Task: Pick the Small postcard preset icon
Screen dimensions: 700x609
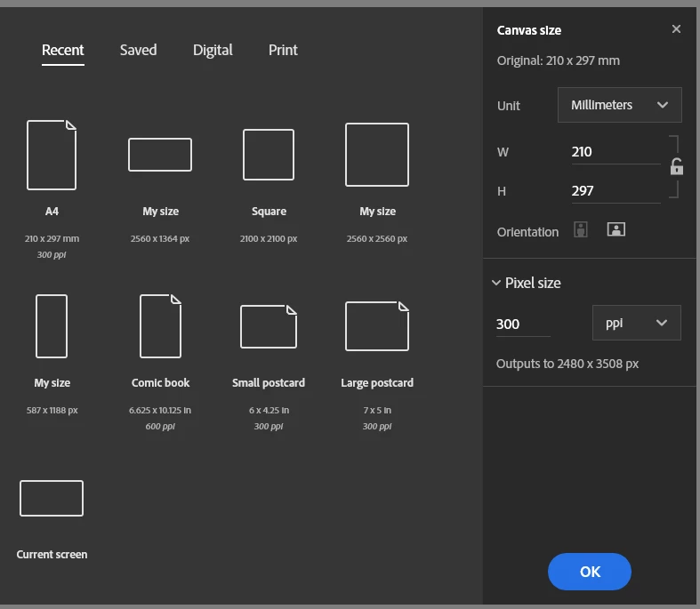Action: point(269,326)
